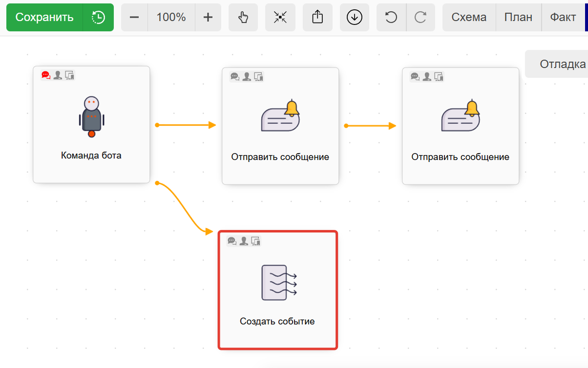Click the green Сохранить button
Viewport: 588px width, 368px height.
(x=45, y=17)
